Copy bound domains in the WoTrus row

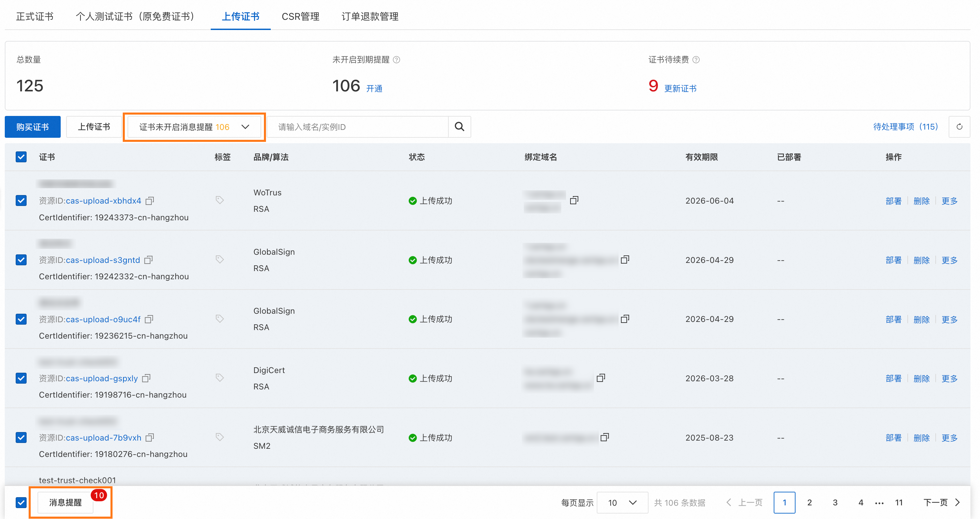(574, 200)
